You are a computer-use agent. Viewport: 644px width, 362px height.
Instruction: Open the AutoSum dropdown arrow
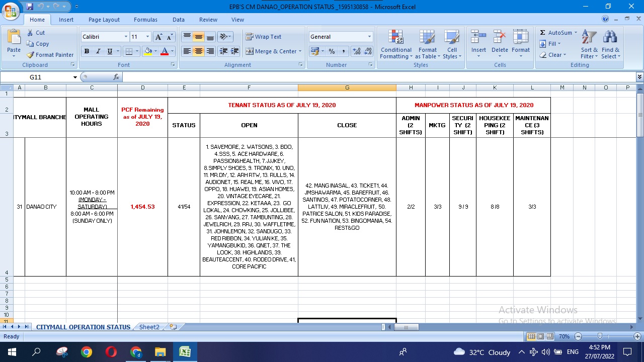point(576,33)
